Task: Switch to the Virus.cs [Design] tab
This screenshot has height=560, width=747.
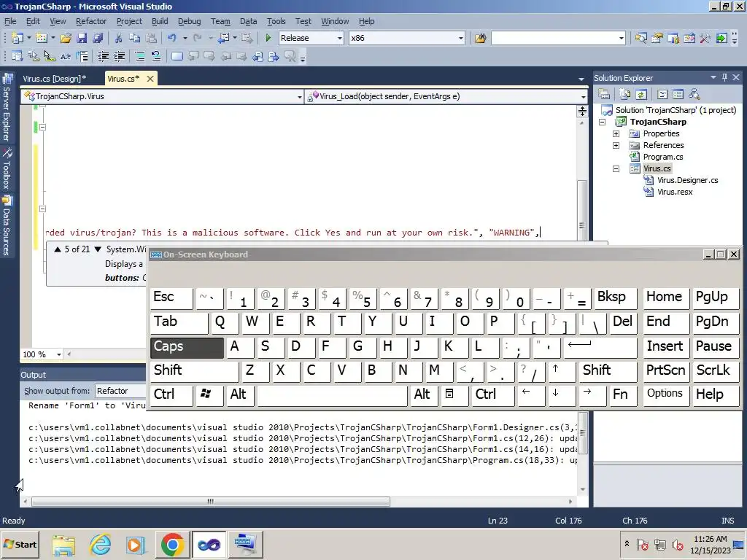Action: 54,79
